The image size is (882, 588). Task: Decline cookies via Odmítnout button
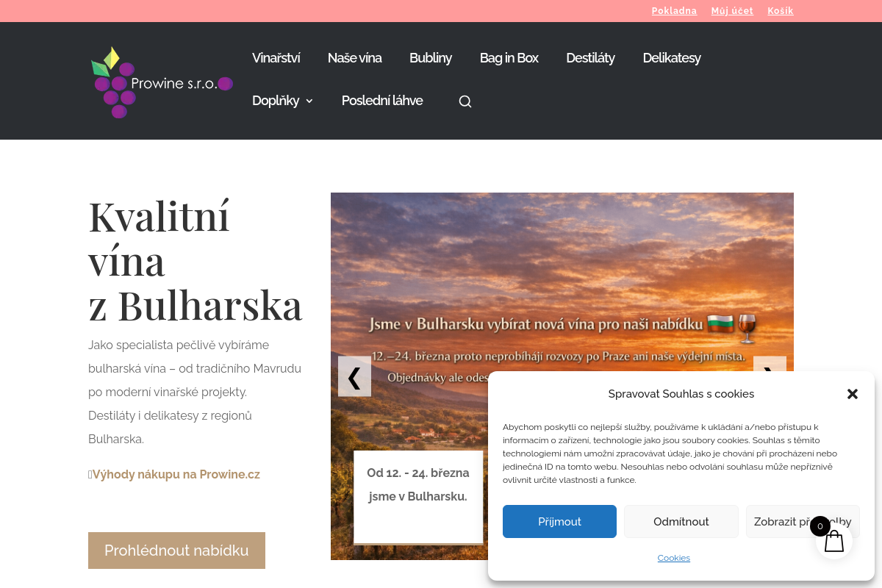click(x=681, y=522)
